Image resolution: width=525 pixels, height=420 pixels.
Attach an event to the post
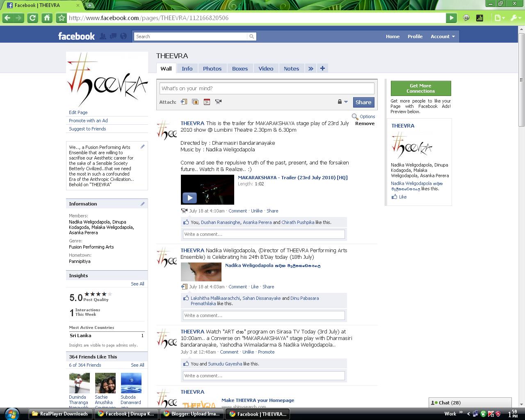click(x=207, y=102)
